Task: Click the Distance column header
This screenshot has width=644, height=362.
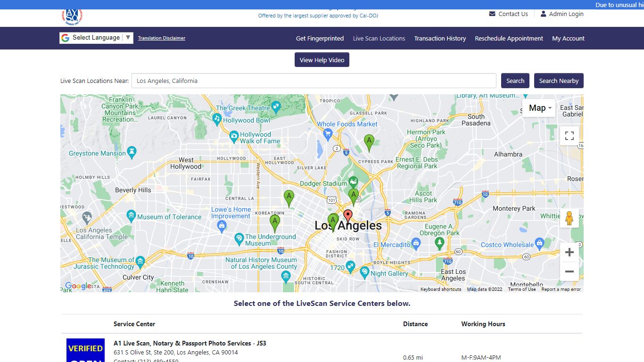Action: point(415,324)
